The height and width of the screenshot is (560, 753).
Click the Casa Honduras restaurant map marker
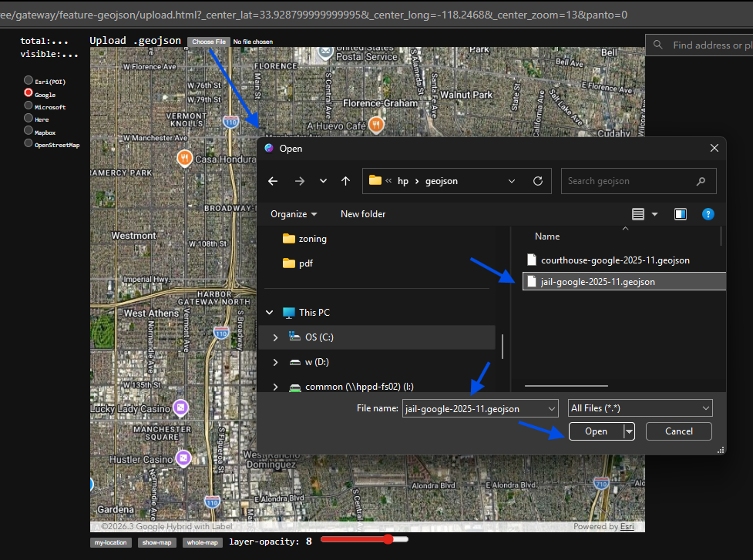tap(184, 158)
